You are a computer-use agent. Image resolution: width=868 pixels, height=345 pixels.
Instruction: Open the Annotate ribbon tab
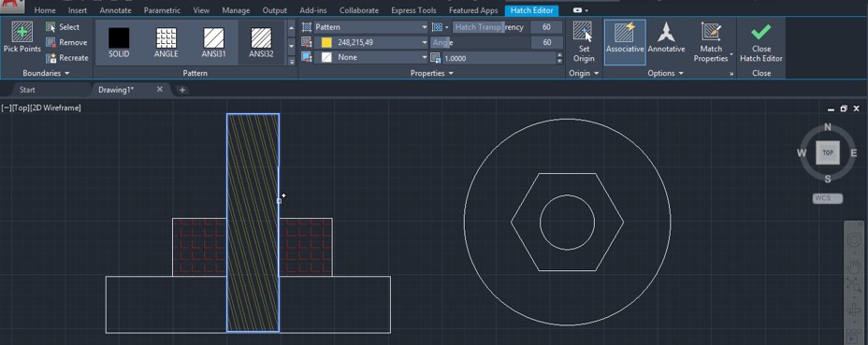[x=115, y=10]
